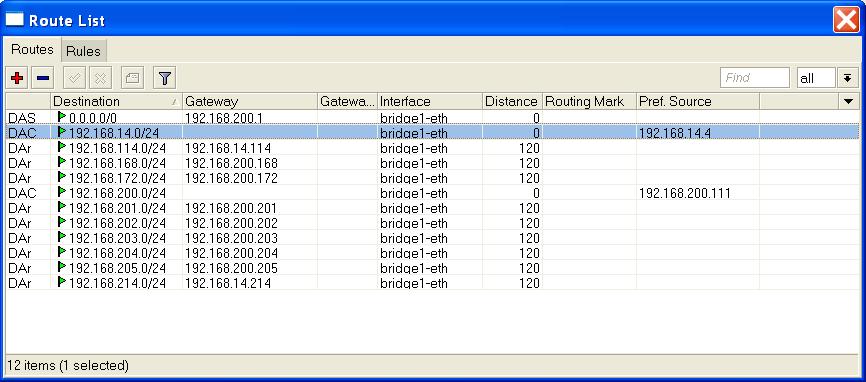This screenshot has width=866, height=382.
Task: Select the 192.168.168.0/24 route row
Action: coord(432,163)
